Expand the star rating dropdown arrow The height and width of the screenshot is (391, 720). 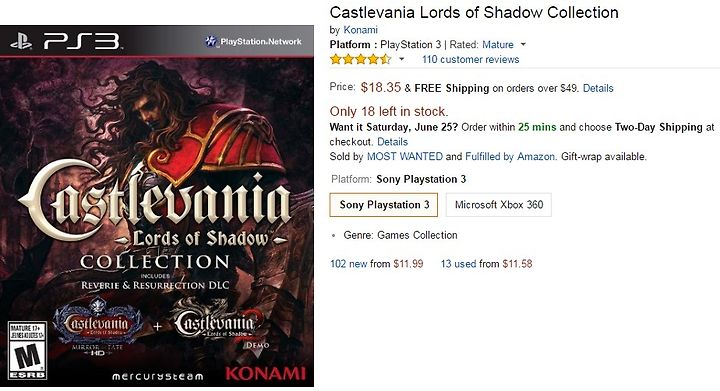pos(401,59)
